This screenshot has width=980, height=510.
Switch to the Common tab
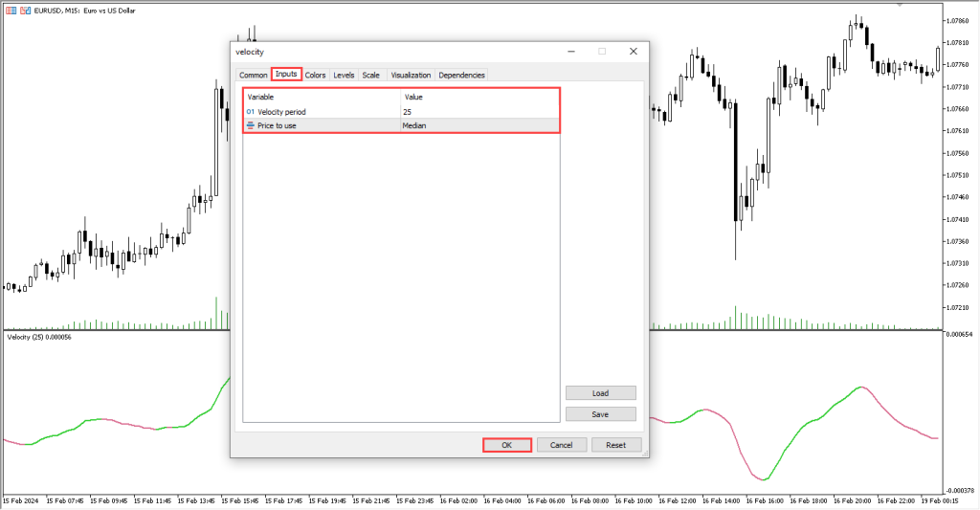(x=253, y=75)
